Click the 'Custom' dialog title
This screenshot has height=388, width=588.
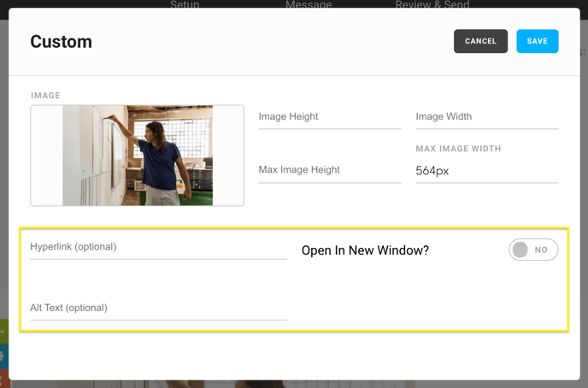(x=62, y=42)
